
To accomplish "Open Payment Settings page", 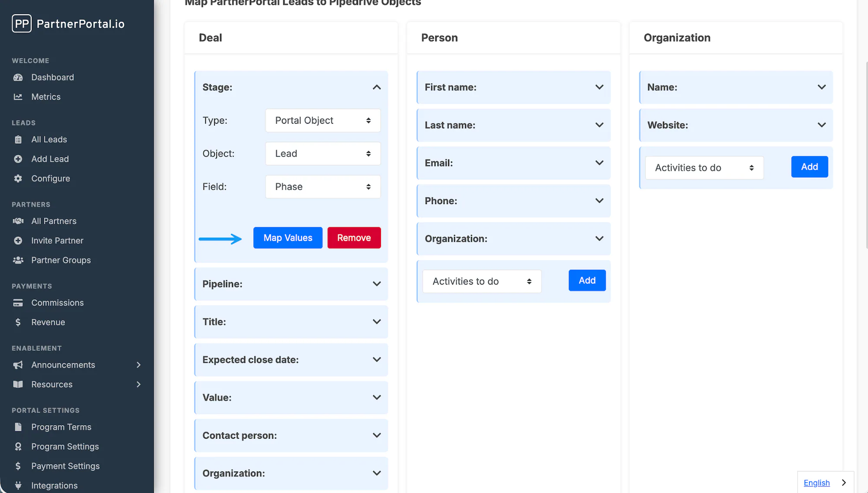I will (x=66, y=466).
